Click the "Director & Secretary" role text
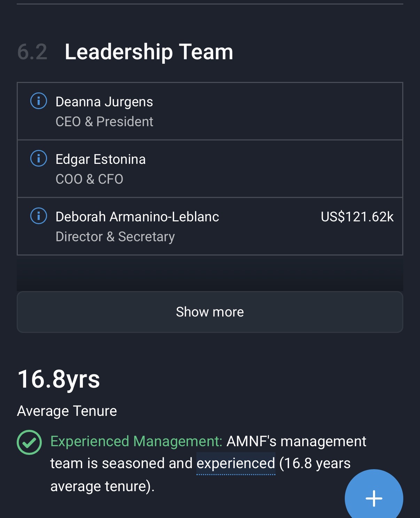420x518 pixels. [115, 237]
